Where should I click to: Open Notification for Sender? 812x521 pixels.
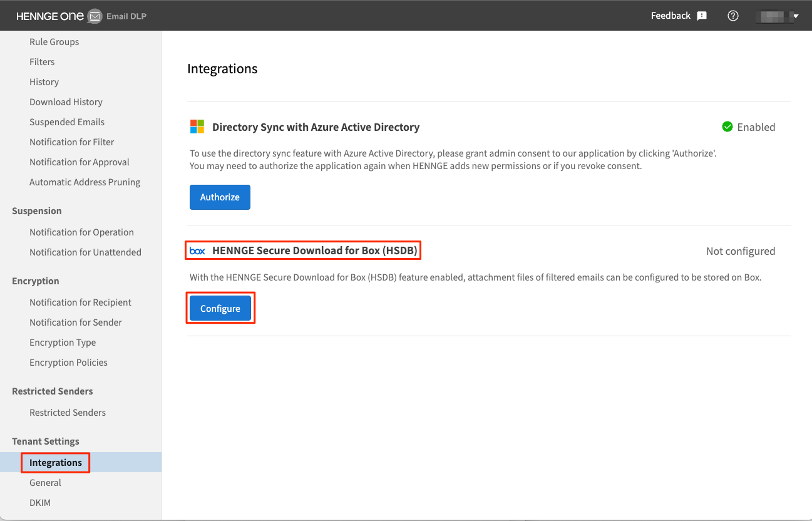(x=76, y=322)
